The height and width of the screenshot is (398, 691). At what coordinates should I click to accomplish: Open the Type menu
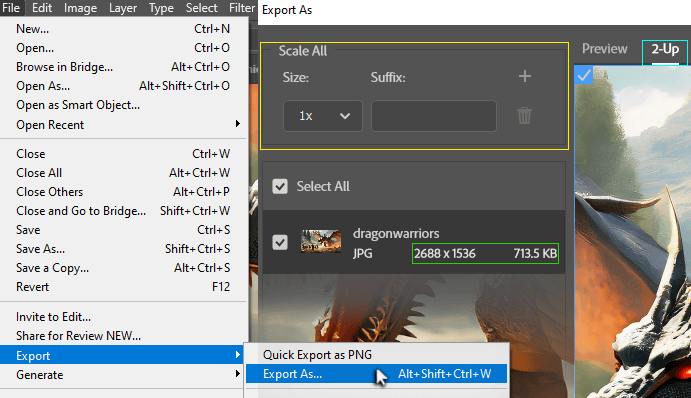pyautogui.click(x=161, y=8)
